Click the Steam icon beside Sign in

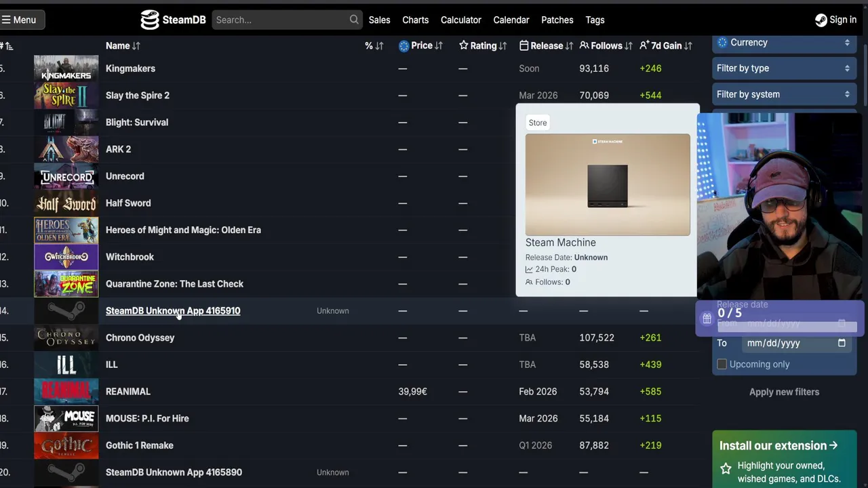coord(821,20)
